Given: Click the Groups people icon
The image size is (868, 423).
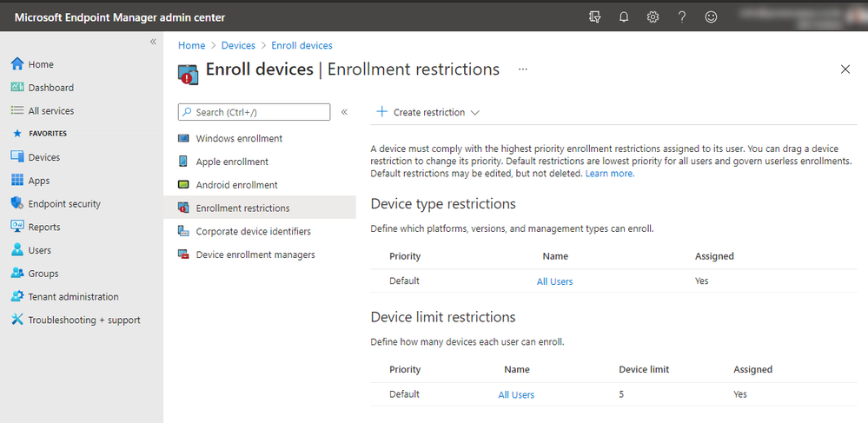Looking at the screenshot, I should [x=17, y=273].
